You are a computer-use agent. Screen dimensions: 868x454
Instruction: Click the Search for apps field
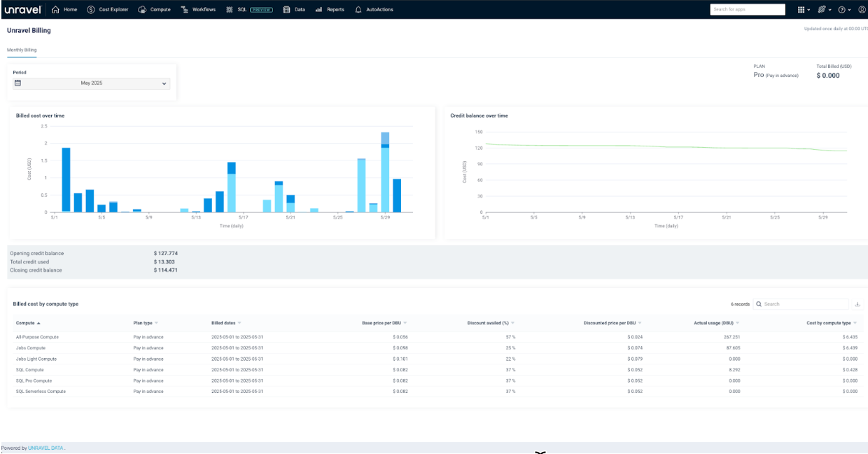tap(747, 10)
